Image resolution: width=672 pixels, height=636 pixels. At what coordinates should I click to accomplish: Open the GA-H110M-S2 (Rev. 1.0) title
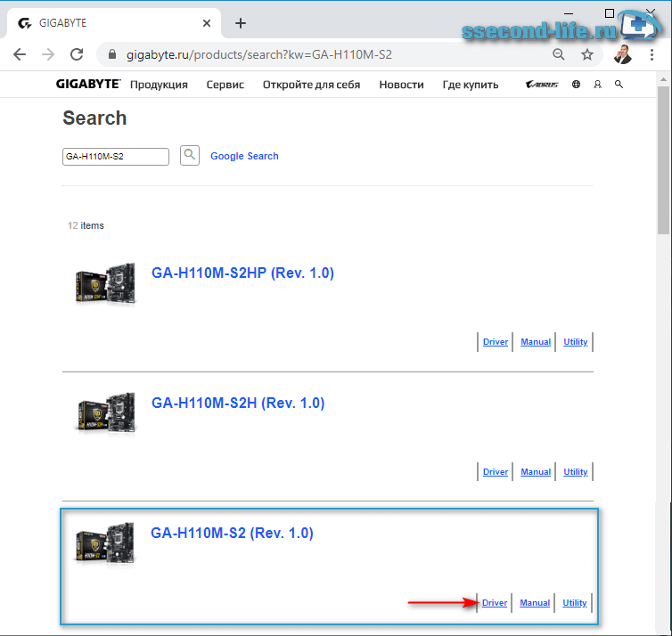pyautogui.click(x=232, y=534)
